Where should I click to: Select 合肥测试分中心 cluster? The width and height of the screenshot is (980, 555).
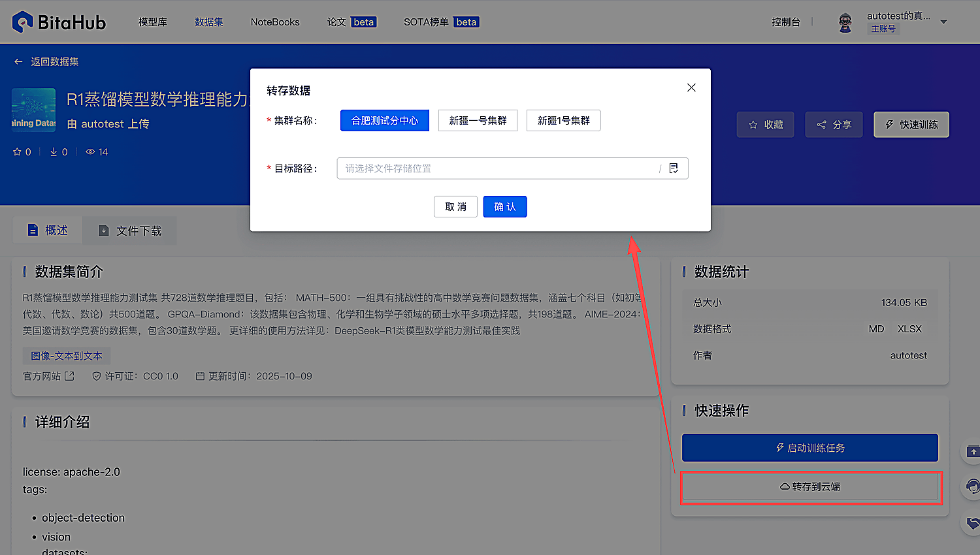pyautogui.click(x=385, y=121)
